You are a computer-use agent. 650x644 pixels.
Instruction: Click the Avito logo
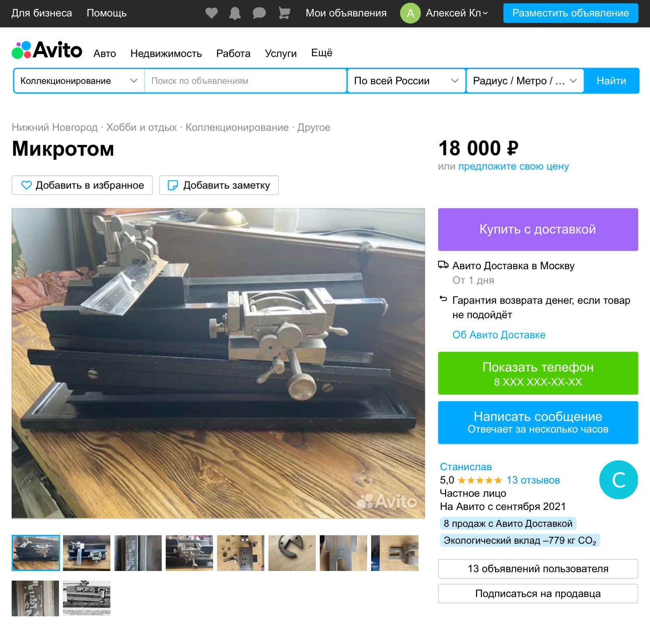click(47, 50)
